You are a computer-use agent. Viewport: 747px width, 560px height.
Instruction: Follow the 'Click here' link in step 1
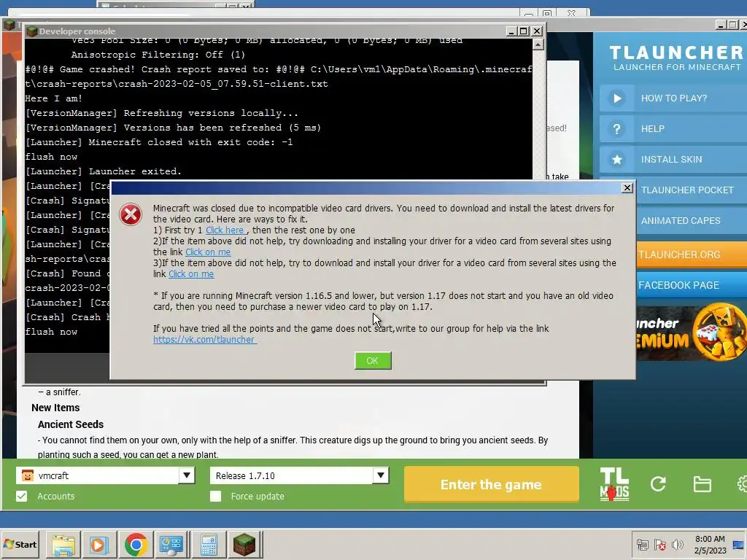coord(225,230)
